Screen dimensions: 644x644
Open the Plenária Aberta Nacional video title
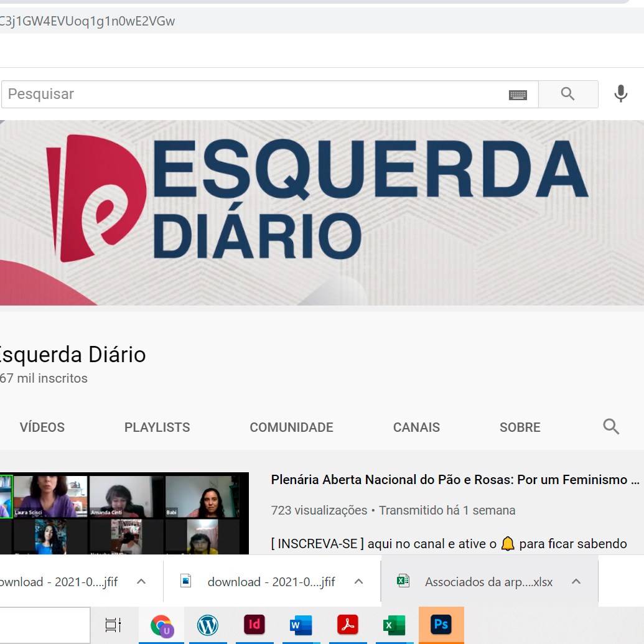click(x=455, y=480)
